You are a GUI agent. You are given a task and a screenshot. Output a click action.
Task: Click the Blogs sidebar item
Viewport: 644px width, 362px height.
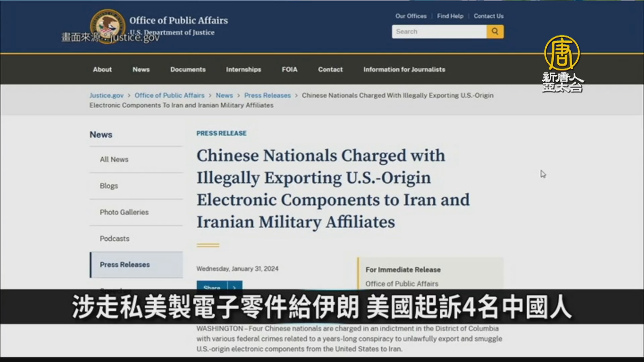pyautogui.click(x=109, y=186)
